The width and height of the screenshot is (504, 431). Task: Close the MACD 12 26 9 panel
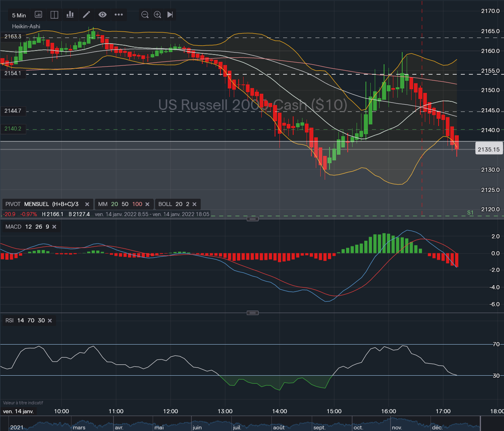[x=54, y=227]
